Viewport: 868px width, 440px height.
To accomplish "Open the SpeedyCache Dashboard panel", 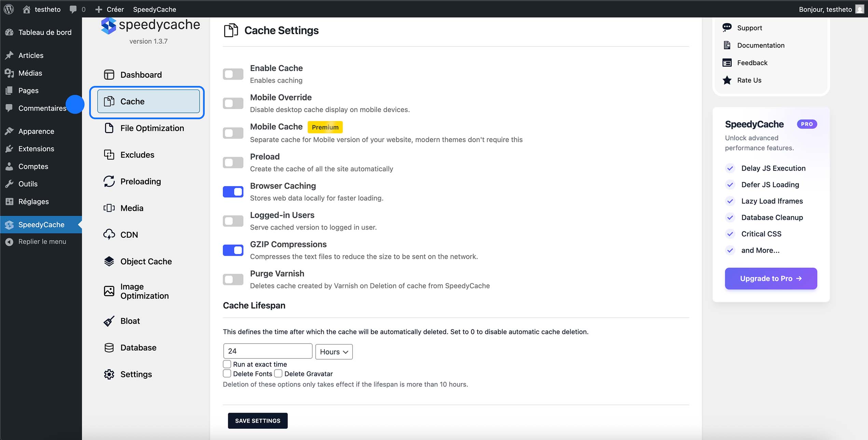I will pos(140,75).
